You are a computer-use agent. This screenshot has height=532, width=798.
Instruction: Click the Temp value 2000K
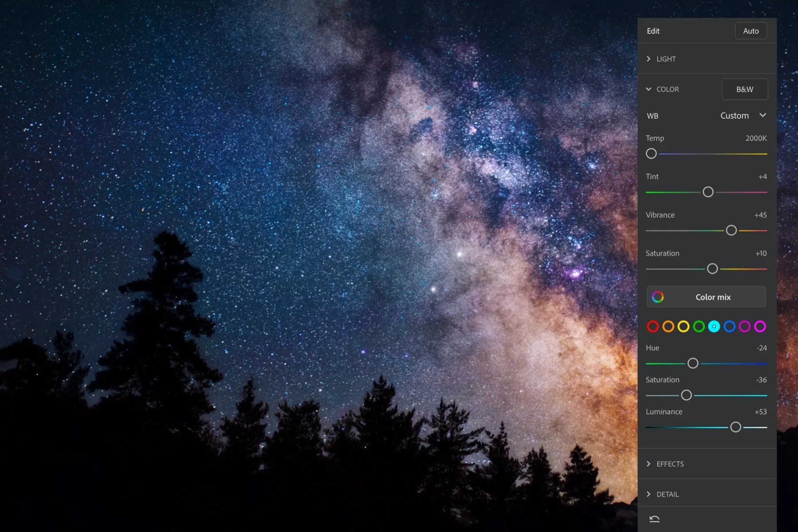coord(756,138)
